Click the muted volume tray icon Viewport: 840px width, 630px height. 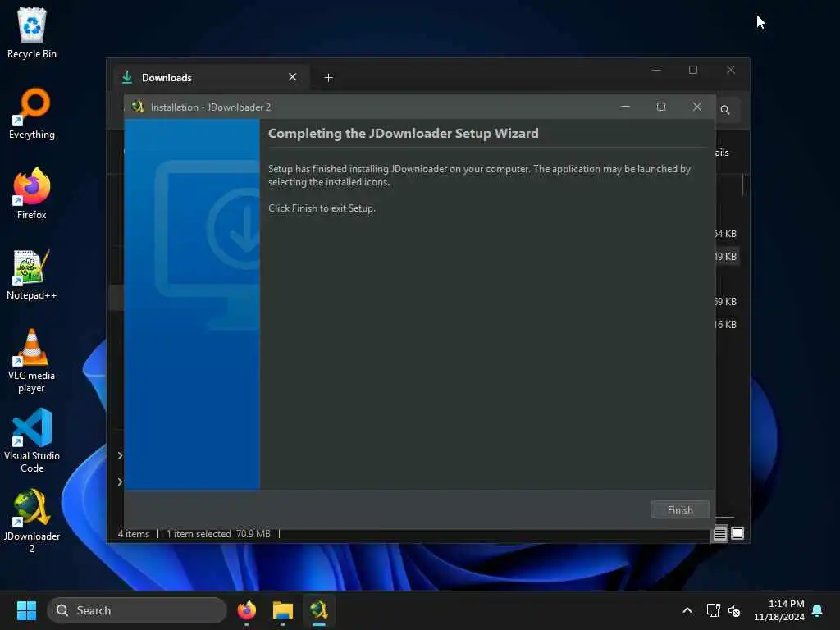[x=734, y=610]
